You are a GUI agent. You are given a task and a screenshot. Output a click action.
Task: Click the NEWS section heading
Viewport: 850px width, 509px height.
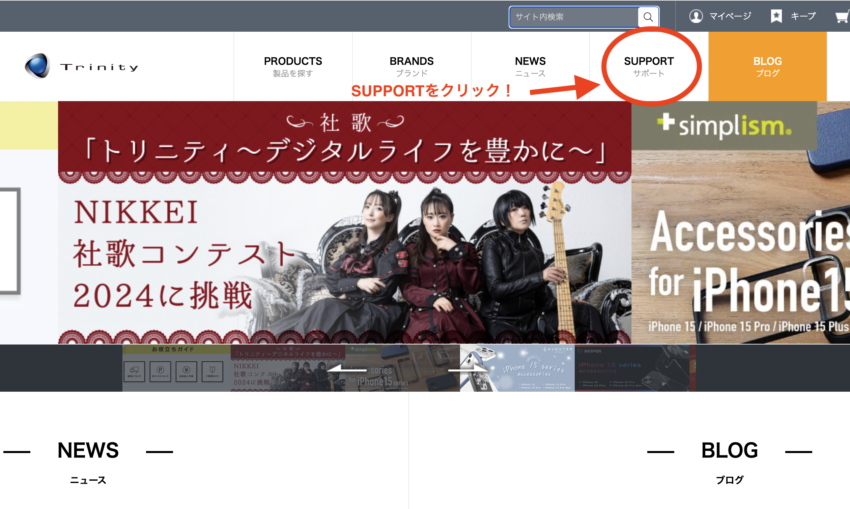(88, 451)
